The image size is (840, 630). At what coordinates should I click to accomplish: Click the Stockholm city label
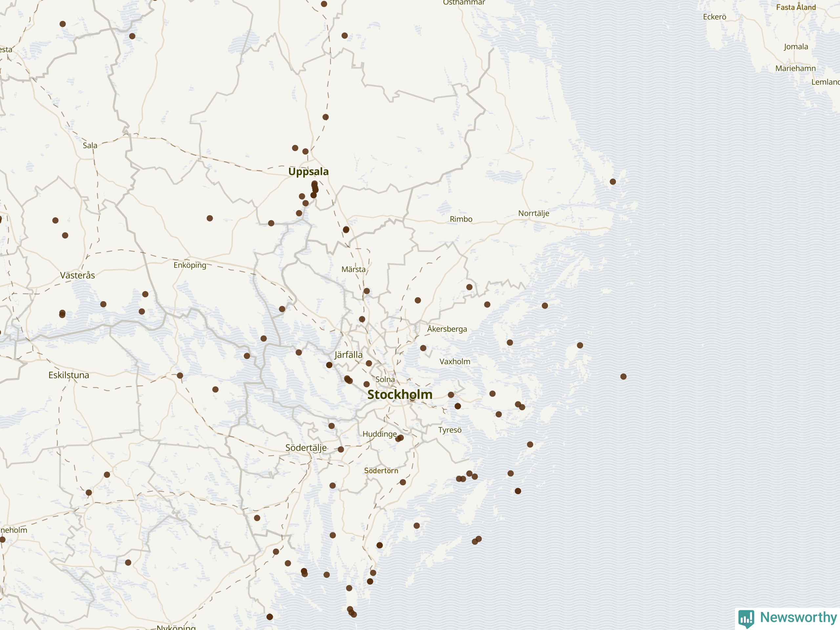tap(400, 394)
